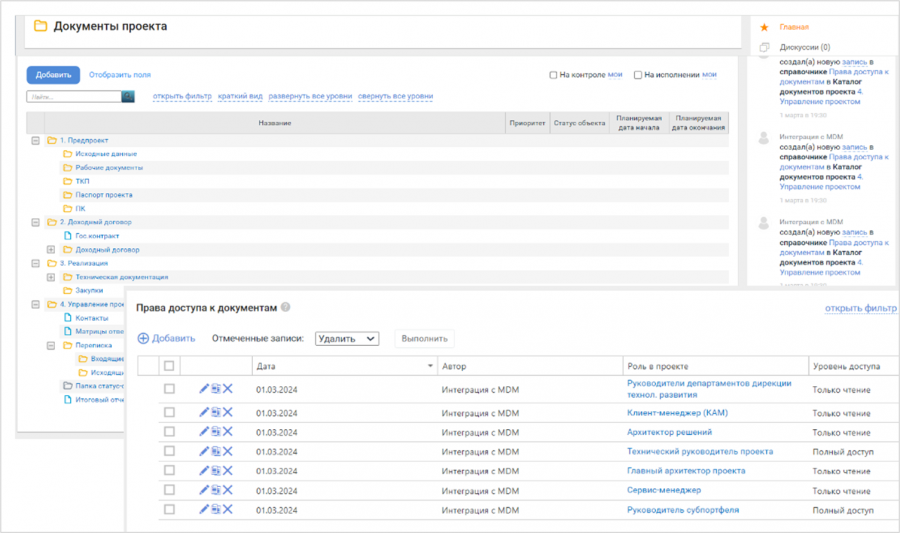
Task: Edit the Руководитель субпортфеля access record
Action: 204,509
